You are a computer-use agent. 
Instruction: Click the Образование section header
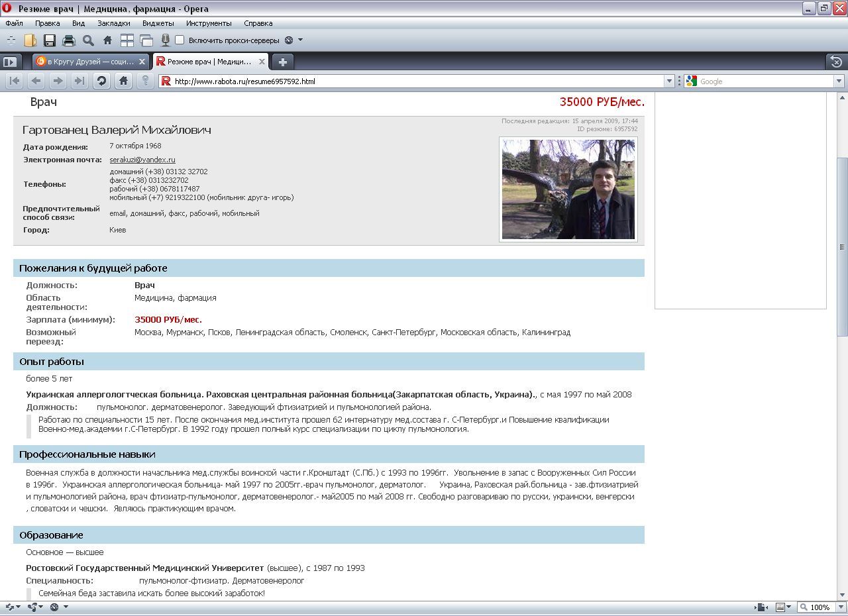click(329, 535)
